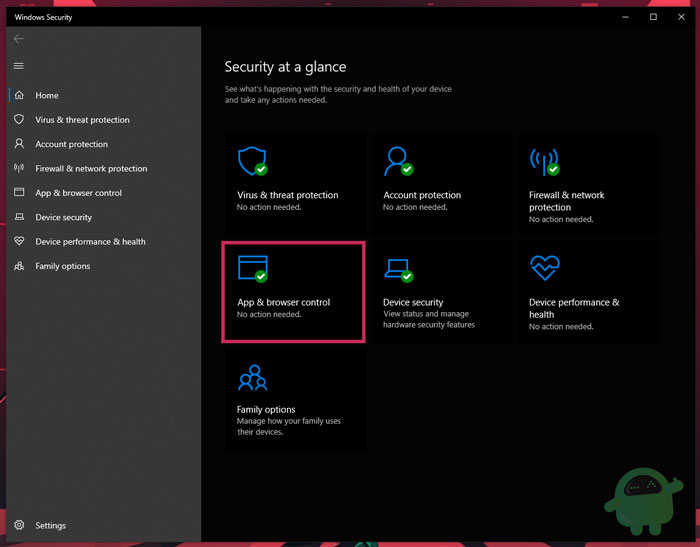Open Firewall & network protection tile title
Screen dimensions: 700x547
point(567,201)
